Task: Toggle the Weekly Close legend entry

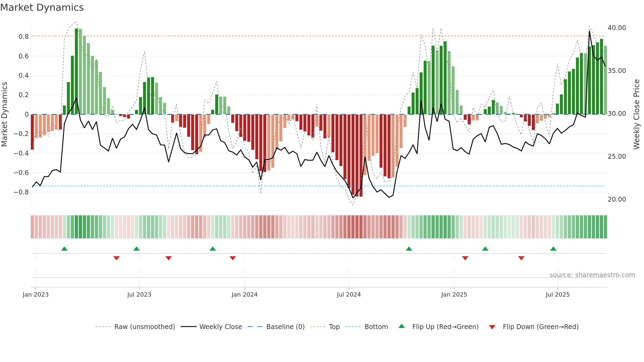Action: point(211,327)
